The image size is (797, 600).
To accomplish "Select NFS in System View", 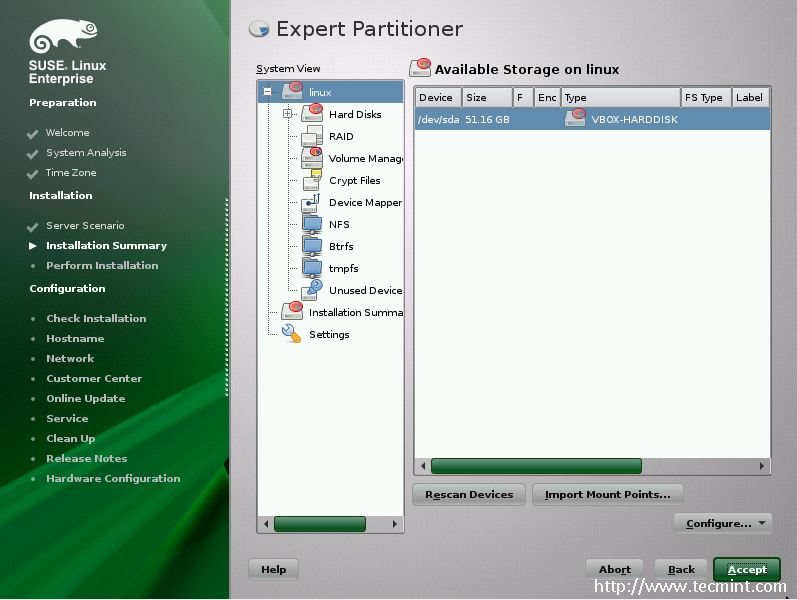I will 339,224.
